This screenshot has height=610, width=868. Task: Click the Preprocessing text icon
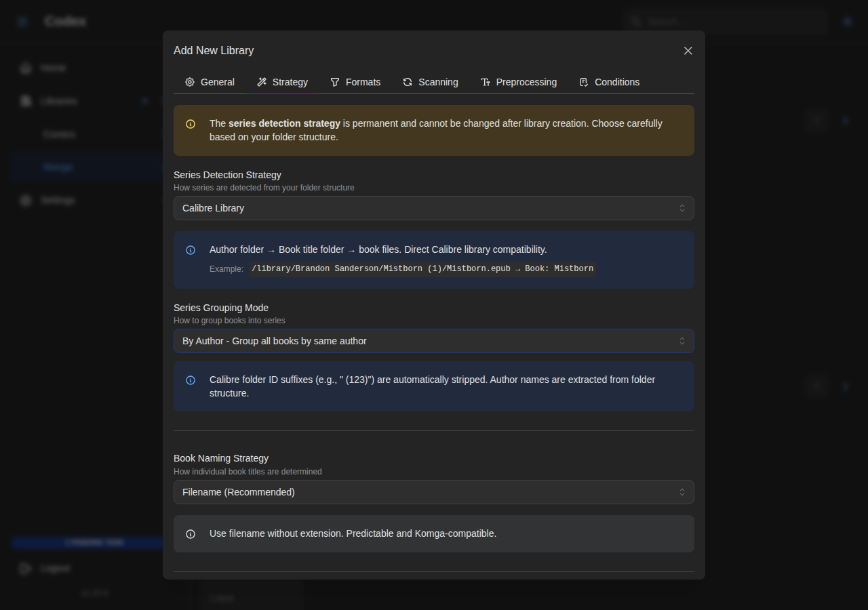click(486, 82)
